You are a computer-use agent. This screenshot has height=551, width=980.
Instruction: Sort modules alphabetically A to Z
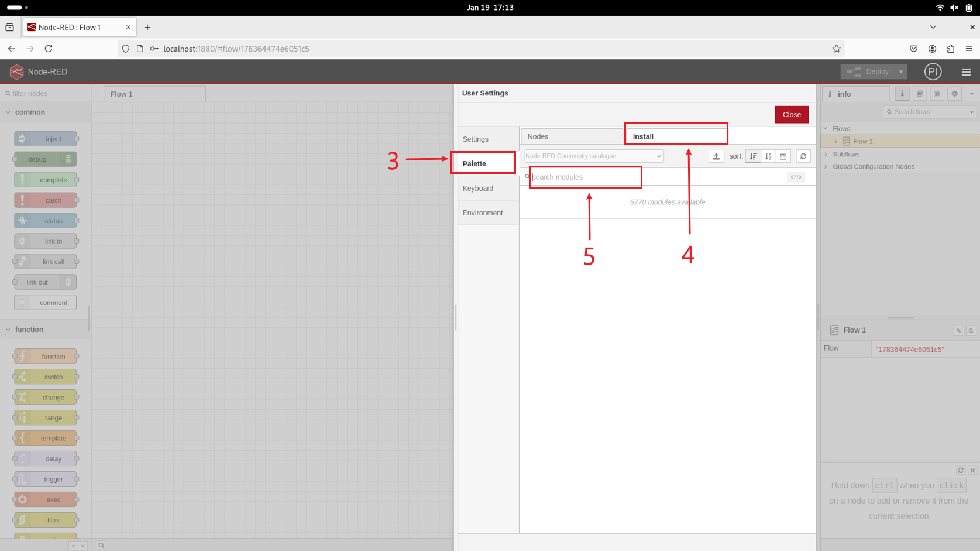pyautogui.click(x=768, y=156)
